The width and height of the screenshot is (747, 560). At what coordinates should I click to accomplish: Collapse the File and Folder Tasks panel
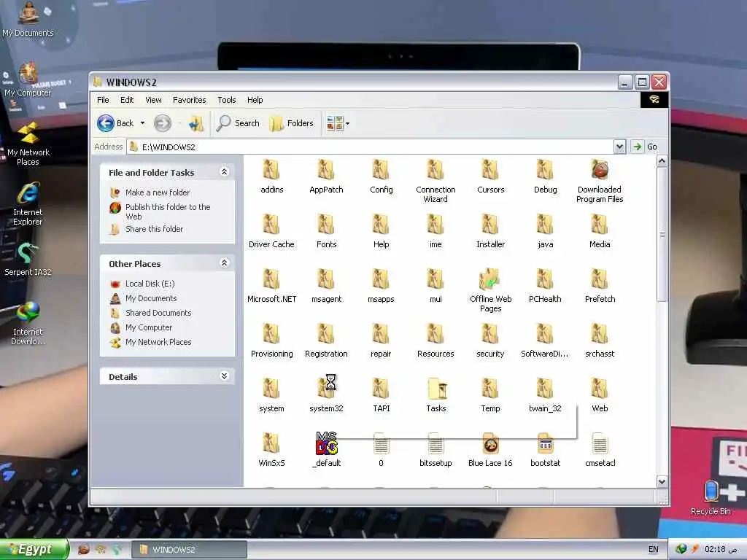coord(225,172)
